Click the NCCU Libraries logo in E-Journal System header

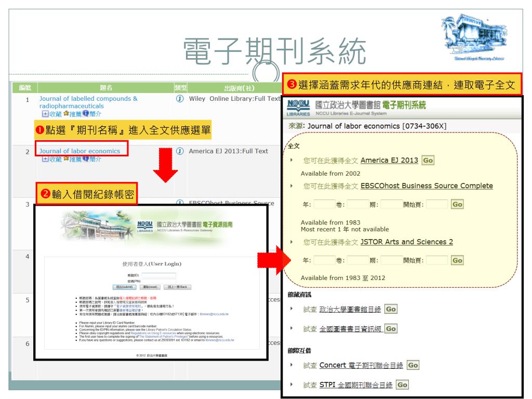pos(298,108)
